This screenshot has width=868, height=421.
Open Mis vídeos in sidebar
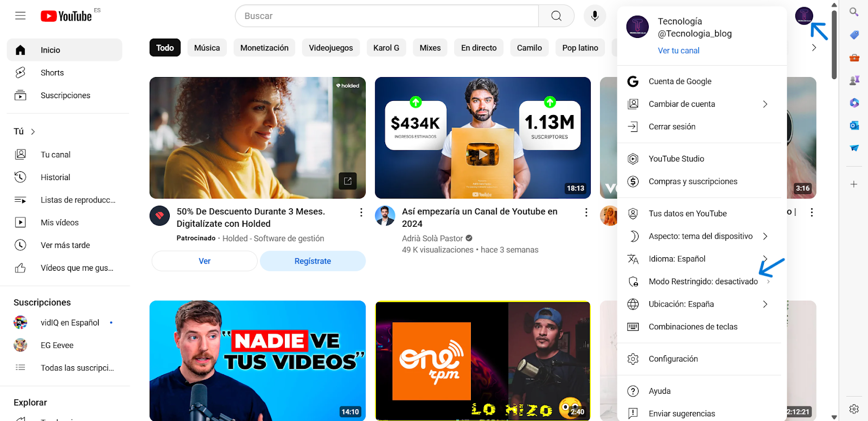[65, 222]
